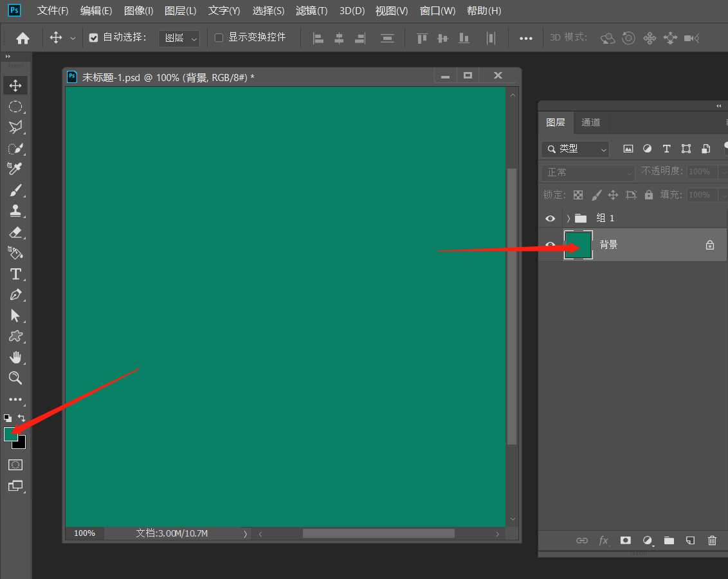Select the Type tool
Viewport: 728px width, 579px height.
[x=15, y=274]
